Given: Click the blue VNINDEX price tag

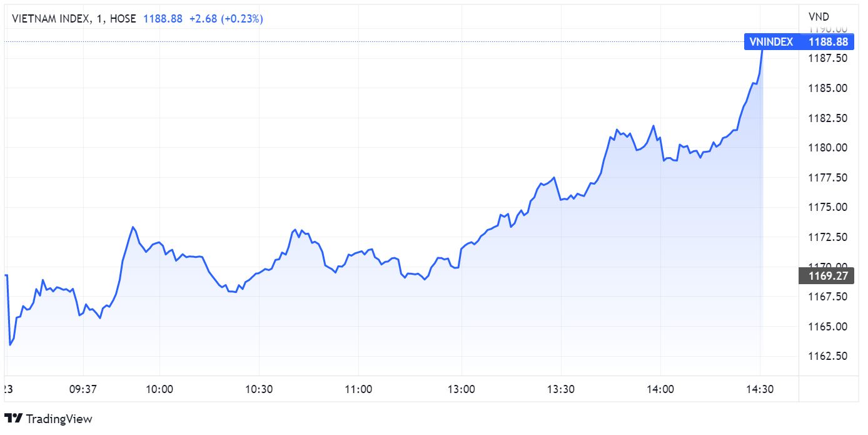Looking at the screenshot, I should [772, 42].
